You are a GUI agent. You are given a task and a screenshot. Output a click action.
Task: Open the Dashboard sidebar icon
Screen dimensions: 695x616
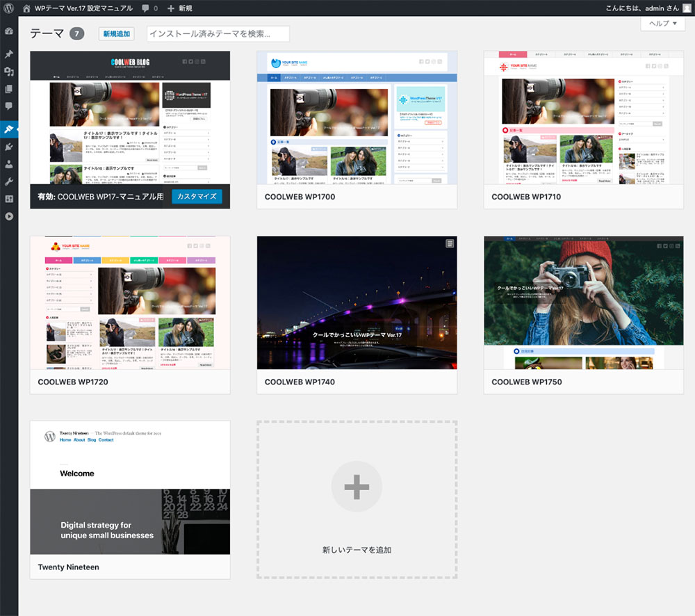tap(9, 31)
